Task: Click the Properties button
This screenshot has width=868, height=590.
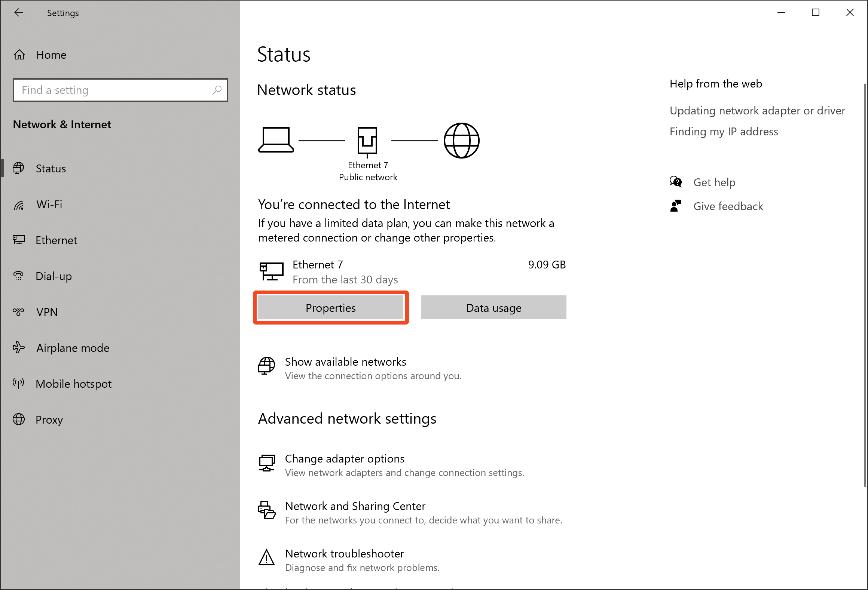Action: (x=331, y=308)
